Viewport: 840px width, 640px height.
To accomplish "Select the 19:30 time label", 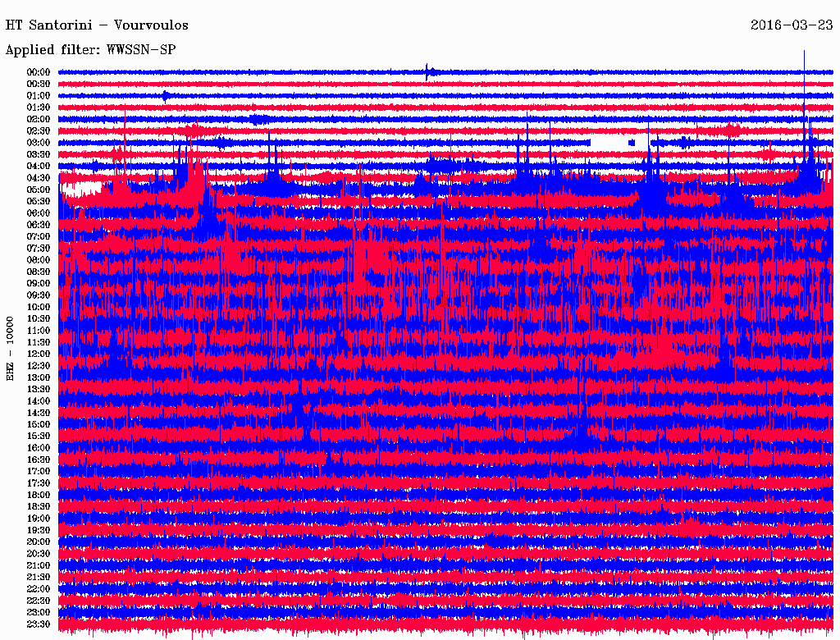I will tap(39, 530).
